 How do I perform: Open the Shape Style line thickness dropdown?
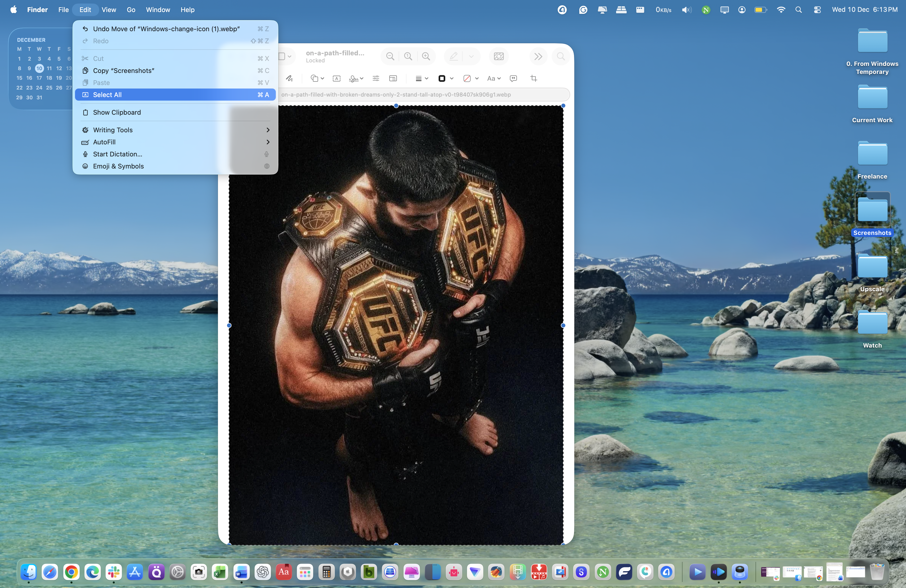(421, 78)
